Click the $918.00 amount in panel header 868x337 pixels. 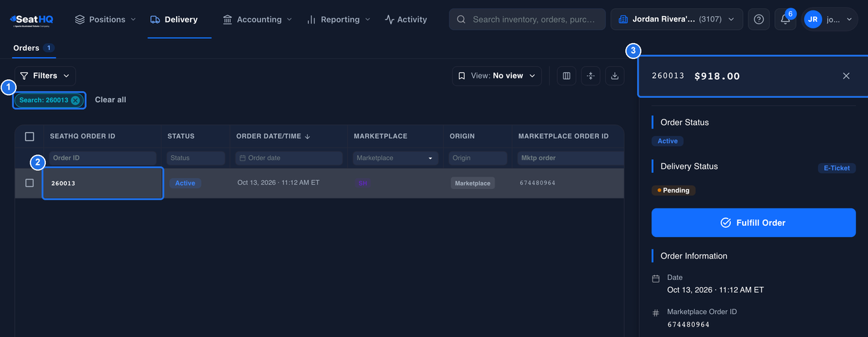coord(717,76)
